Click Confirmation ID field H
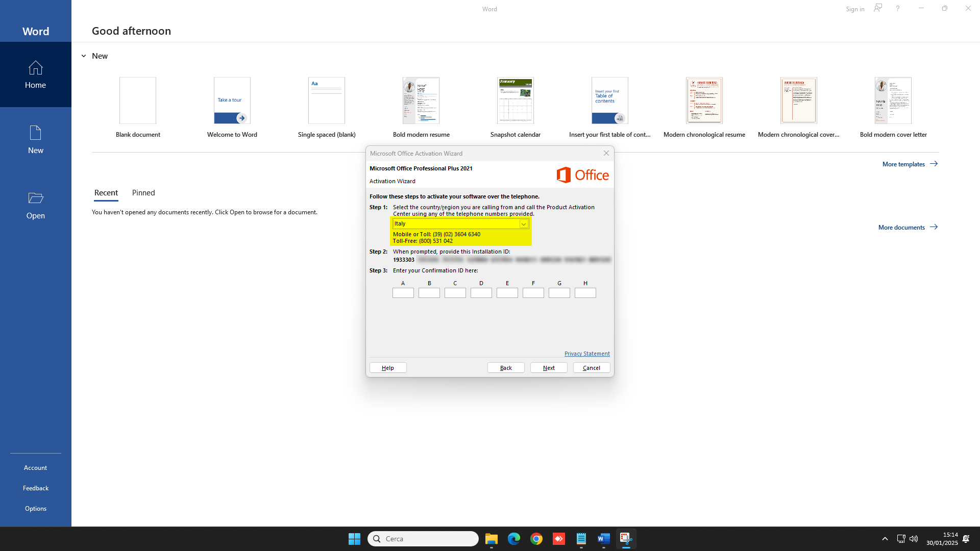Viewport: 980px width, 551px height. 585,293
